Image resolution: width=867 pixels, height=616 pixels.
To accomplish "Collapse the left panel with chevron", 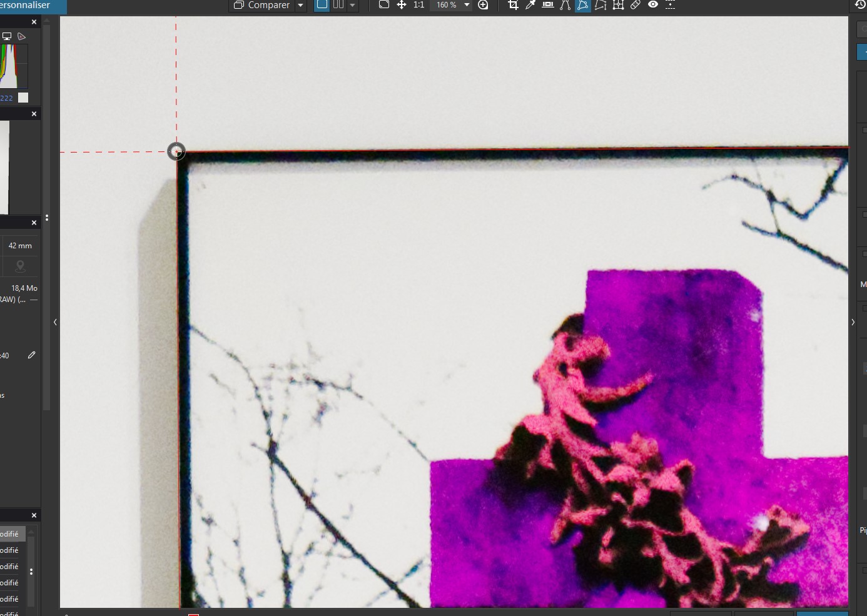I will click(55, 322).
